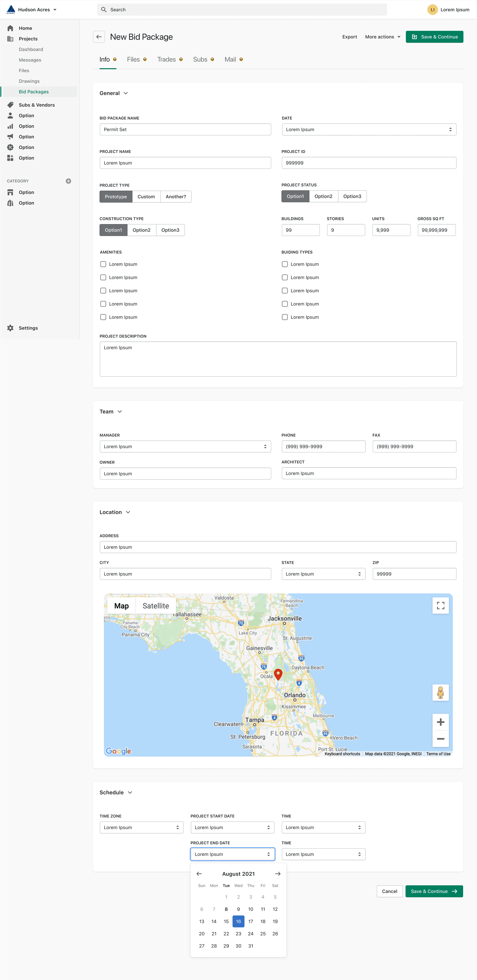Collapse the General section
The width and height of the screenshot is (477, 980).
tap(125, 93)
